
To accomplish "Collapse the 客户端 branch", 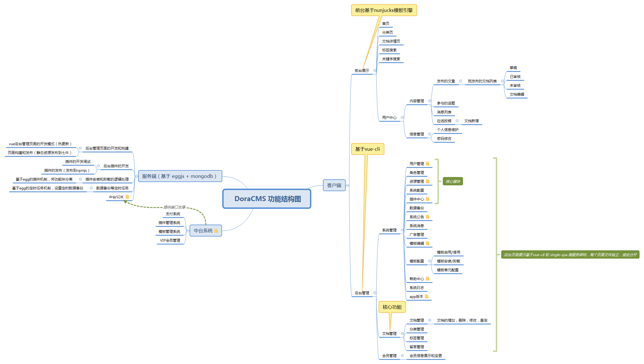I will pyautogui.click(x=348, y=185).
